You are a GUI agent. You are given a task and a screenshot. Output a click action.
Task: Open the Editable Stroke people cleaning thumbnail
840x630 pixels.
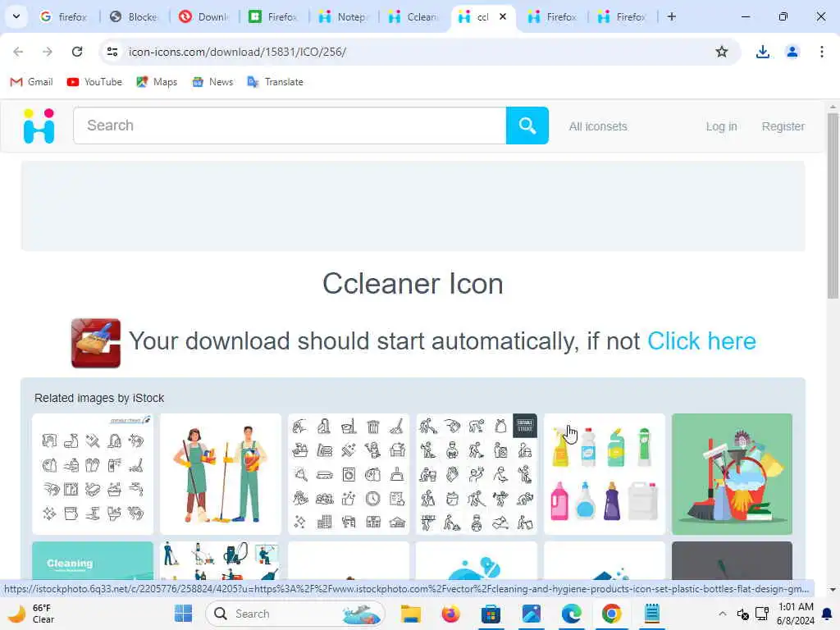click(477, 473)
